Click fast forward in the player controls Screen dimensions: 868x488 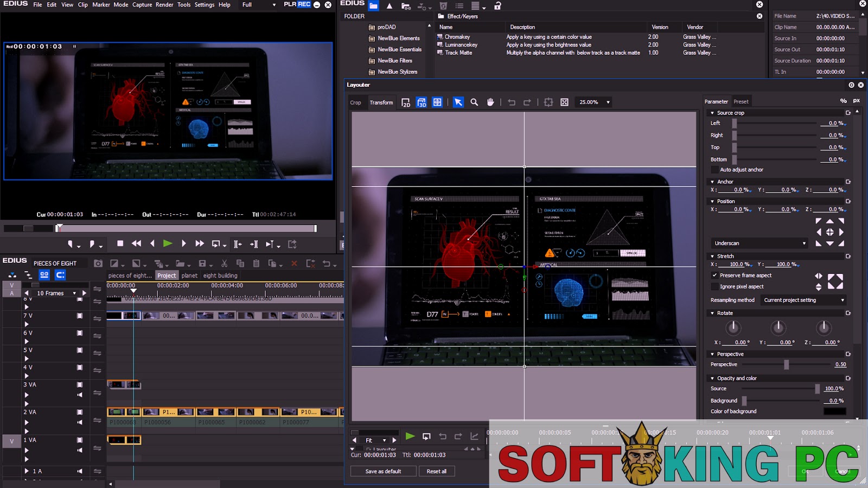[x=200, y=244]
